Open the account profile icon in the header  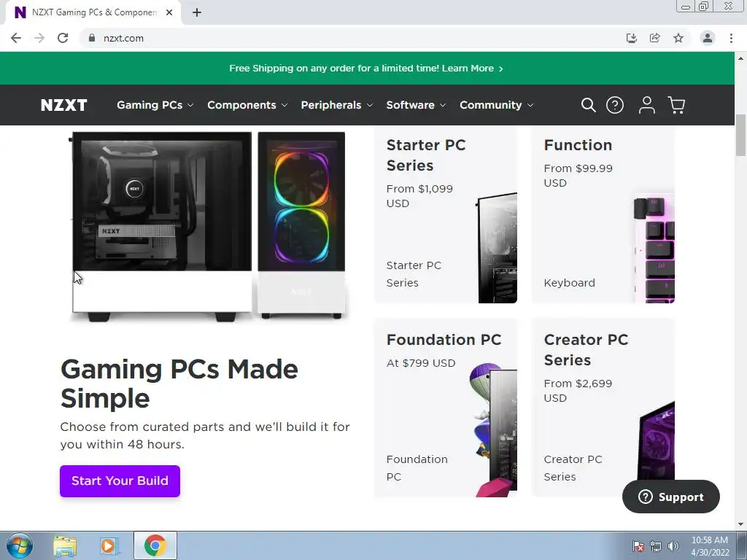646,105
